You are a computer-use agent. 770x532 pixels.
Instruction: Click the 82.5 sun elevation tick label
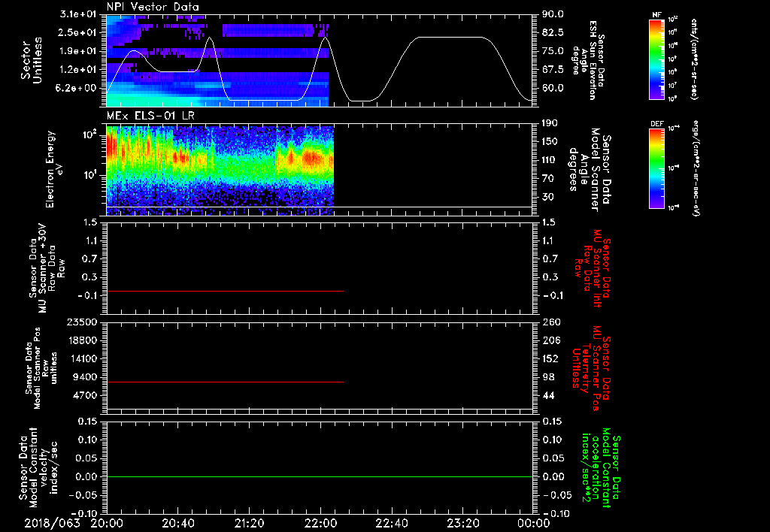tap(553, 32)
